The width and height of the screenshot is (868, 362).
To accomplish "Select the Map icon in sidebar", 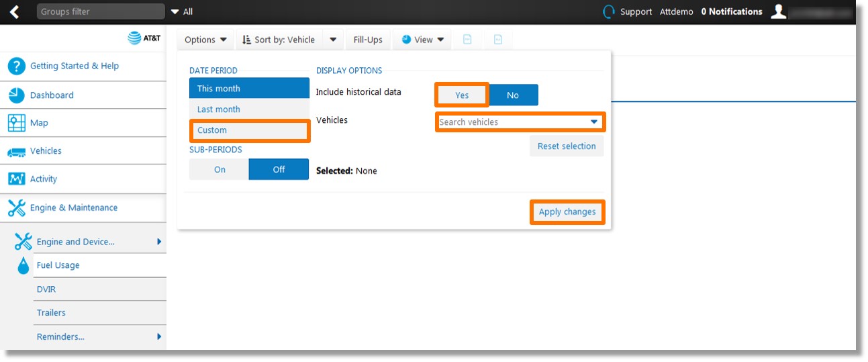I will (x=16, y=123).
